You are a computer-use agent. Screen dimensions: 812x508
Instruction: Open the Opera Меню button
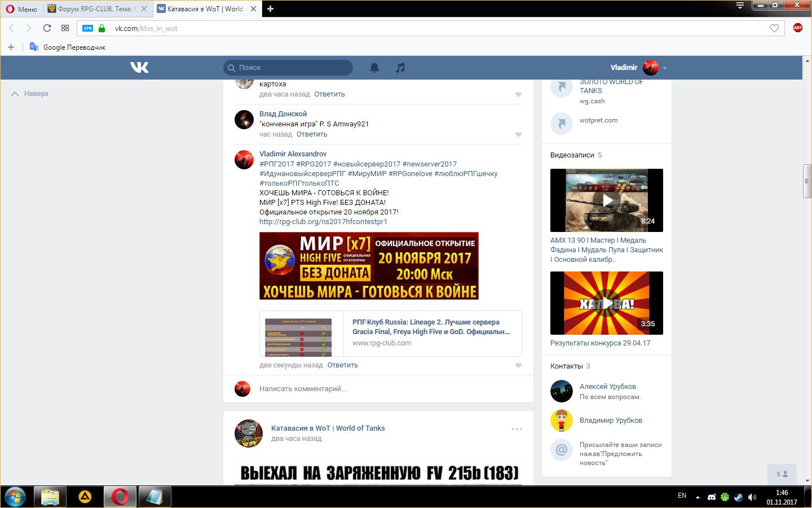click(x=21, y=9)
